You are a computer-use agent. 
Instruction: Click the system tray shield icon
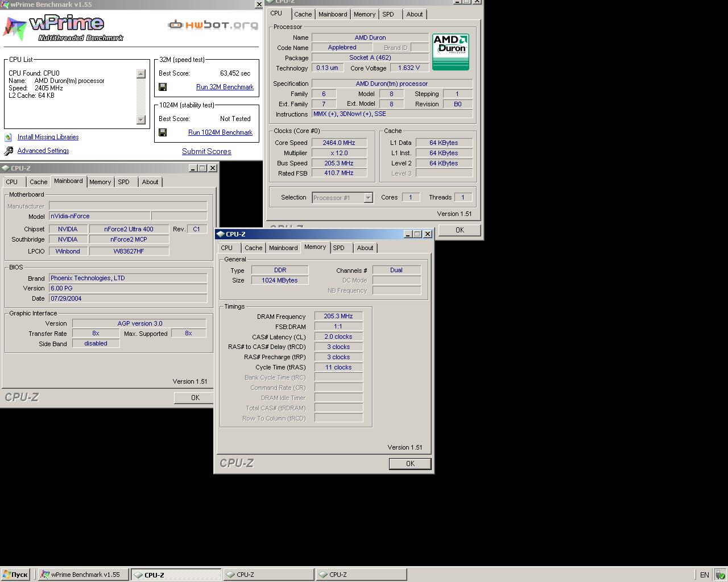[719, 575]
